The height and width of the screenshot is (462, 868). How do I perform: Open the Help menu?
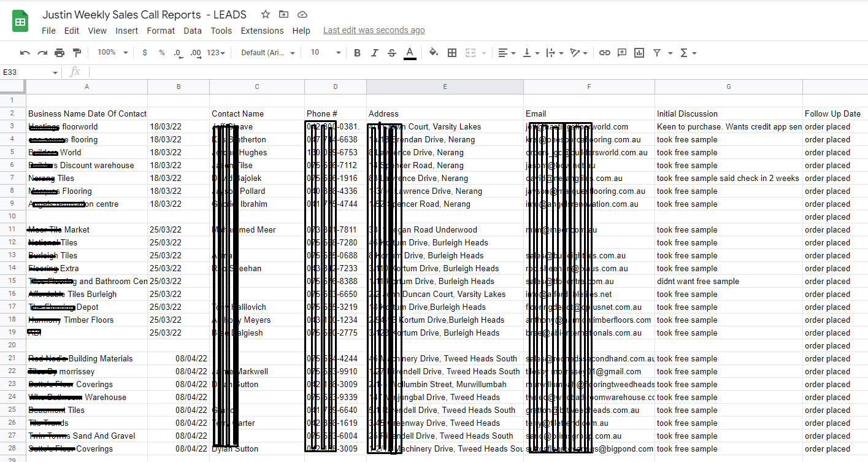point(301,31)
